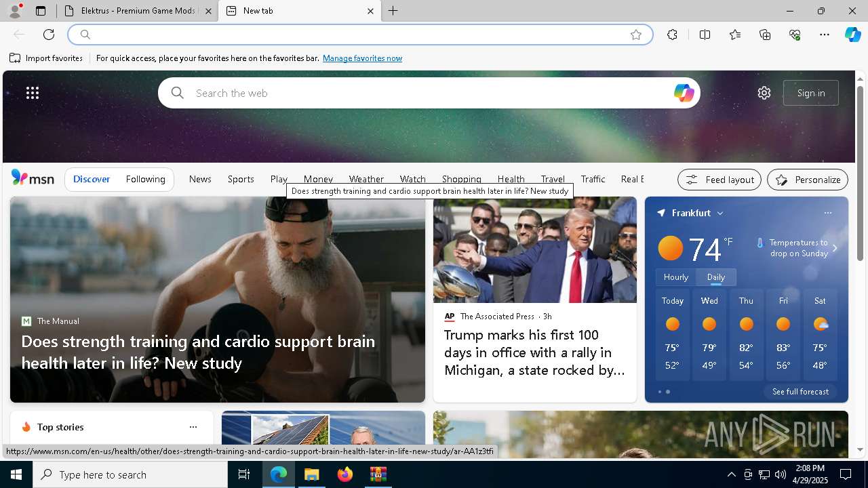The image size is (868, 488).
Task: Click the Search the web box
Action: [x=429, y=93]
